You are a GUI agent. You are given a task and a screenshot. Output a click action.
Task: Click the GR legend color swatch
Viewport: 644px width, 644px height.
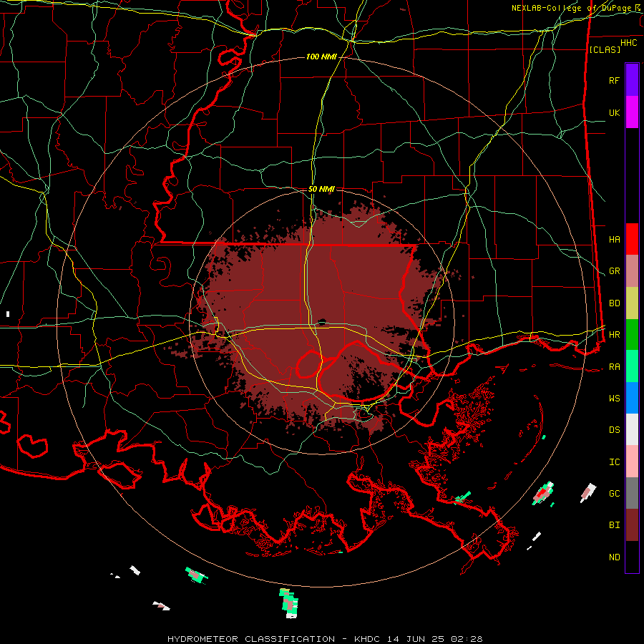click(632, 271)
